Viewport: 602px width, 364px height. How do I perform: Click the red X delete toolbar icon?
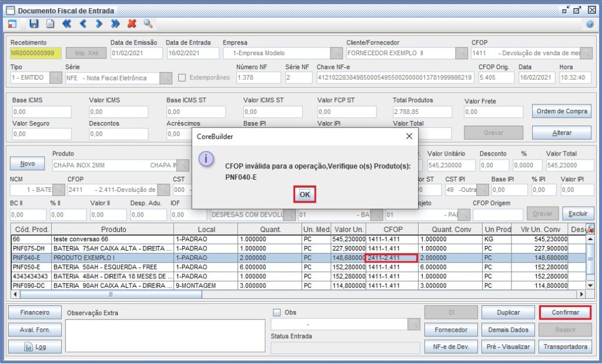132,24
